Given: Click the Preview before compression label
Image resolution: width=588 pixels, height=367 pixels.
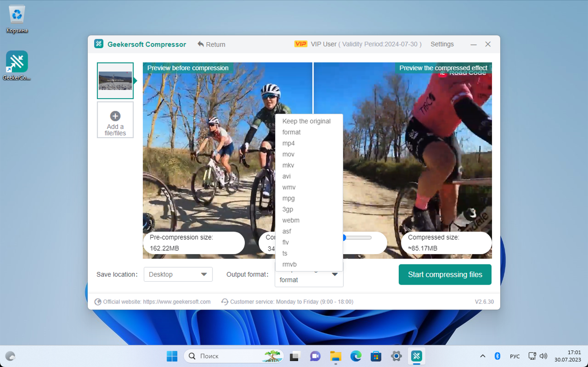Looking at the screenshot, I should click(188, 68).
